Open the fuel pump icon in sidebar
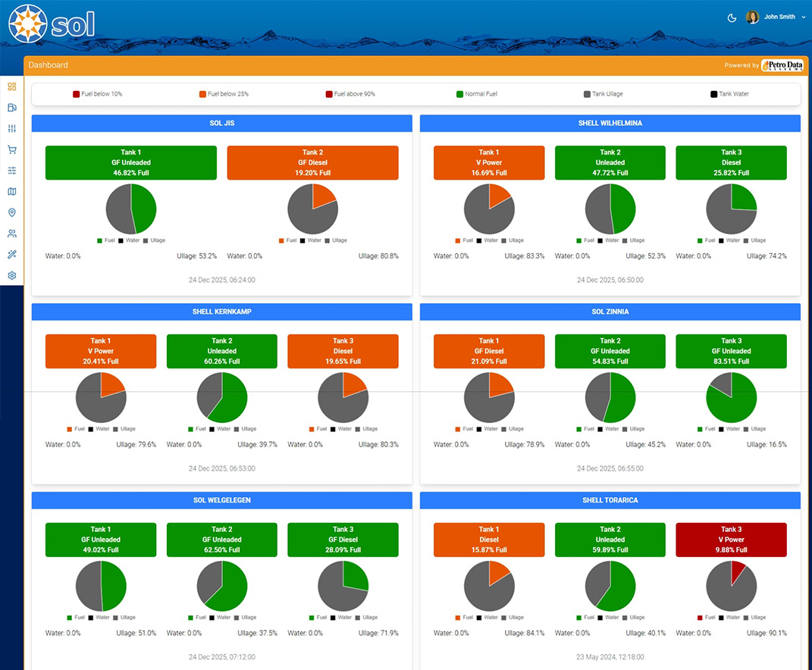 point(12,108)
